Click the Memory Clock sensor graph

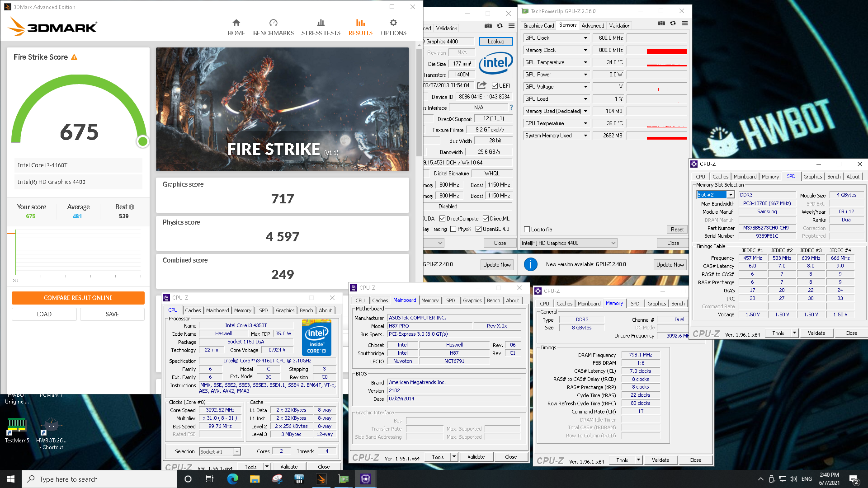pos(657,50)
